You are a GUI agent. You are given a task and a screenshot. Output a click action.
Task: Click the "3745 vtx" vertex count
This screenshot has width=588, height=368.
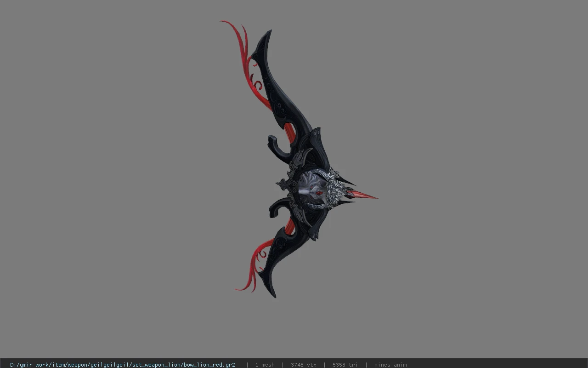point(304,365)
